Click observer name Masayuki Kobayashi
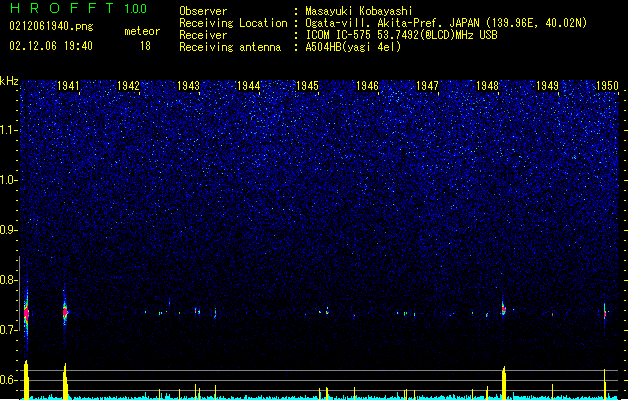The image size is (629, 400). click(359, 11)
